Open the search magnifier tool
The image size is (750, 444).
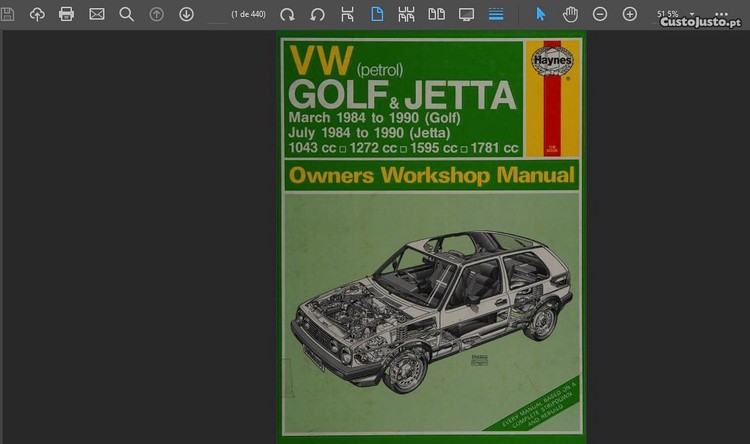126,14
